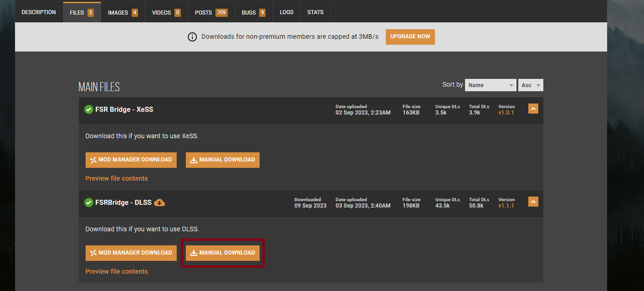
Task: Click the DLSS download description text
Action: 142,229
